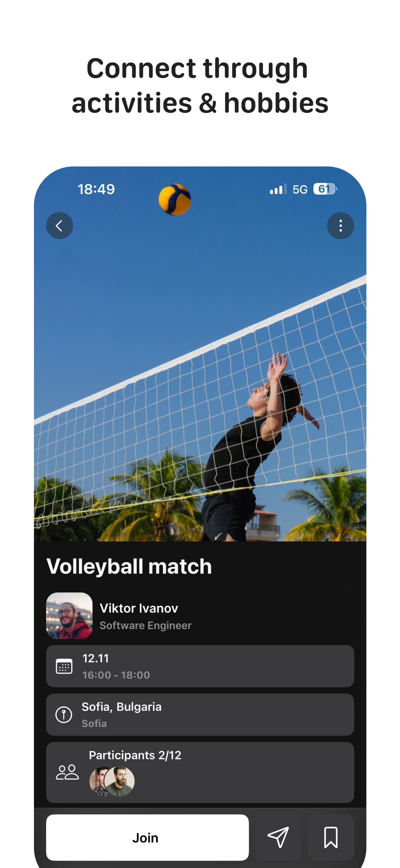Tap the cellular signal bars icon
The image size is (400, 868).
(x=278, y=189)
